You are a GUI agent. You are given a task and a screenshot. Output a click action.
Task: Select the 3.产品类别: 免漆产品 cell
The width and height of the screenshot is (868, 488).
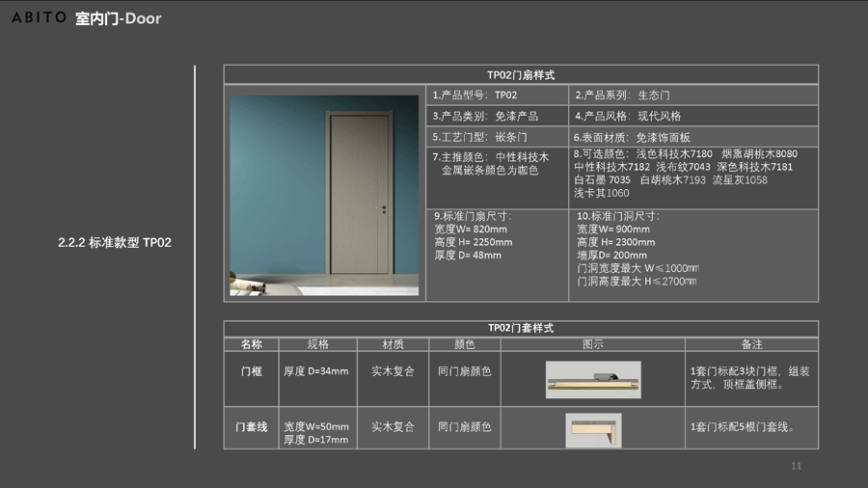[497, 116]
